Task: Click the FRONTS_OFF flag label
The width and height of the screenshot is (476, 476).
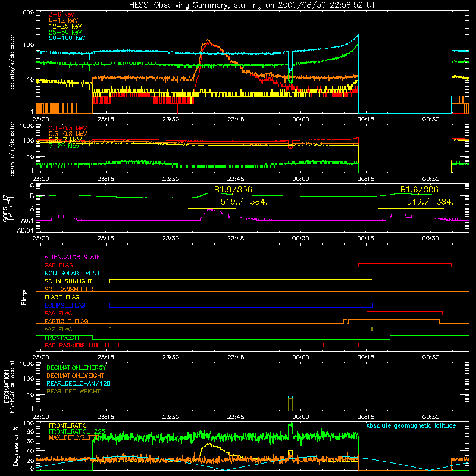Action: [62, 337]
